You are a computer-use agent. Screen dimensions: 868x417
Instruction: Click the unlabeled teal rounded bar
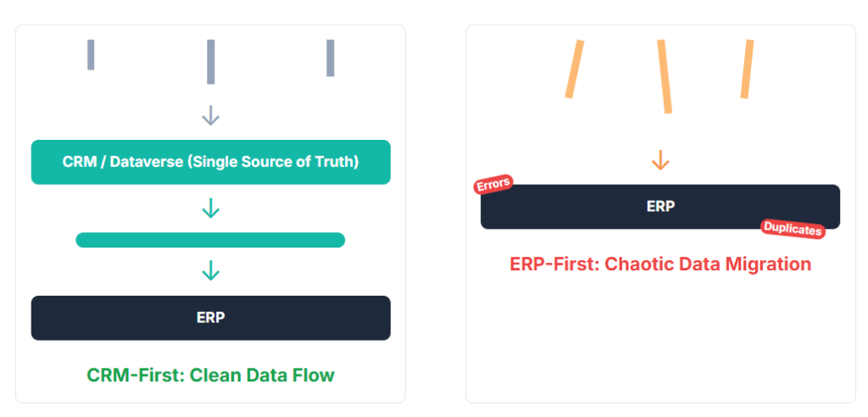[x=210, y=240]
